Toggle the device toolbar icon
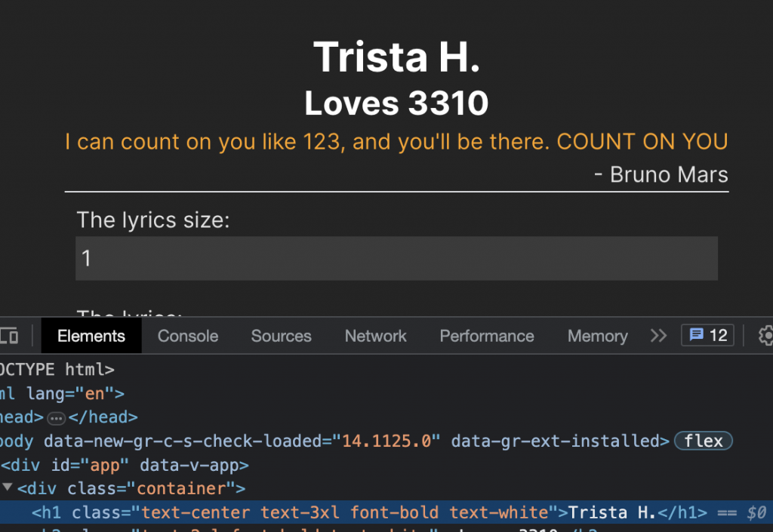 click(x=9, y=336)
